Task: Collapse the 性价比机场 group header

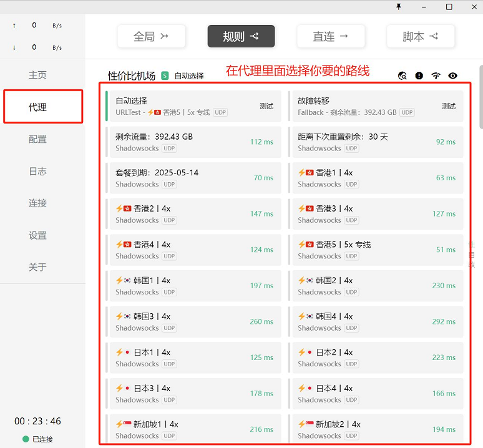Action: [132, 75]
